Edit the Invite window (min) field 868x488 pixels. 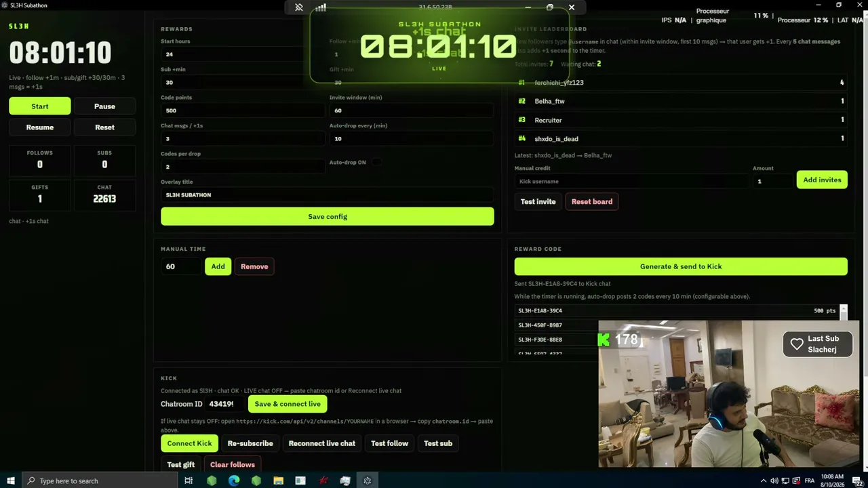pos(412,110)
